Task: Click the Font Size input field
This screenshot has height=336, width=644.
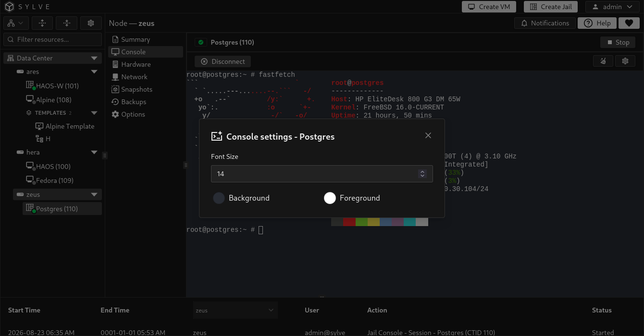Action: pyautogui.click(x=322, y=174)
